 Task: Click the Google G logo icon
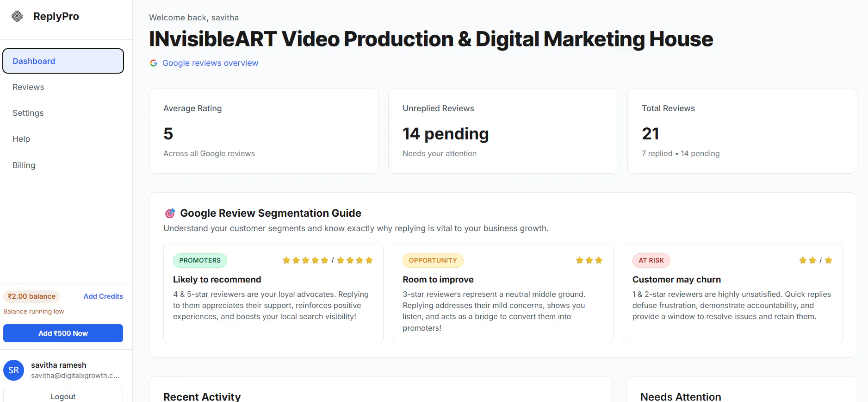coord(154,63)
